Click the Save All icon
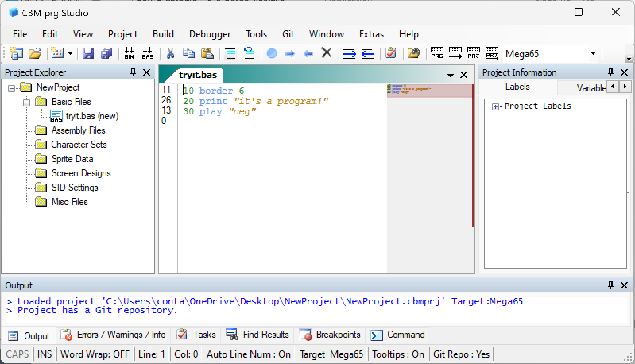Image resolution: width=635 pixels, height=364 pixels. pyautogui.click(x=106, y=53)
